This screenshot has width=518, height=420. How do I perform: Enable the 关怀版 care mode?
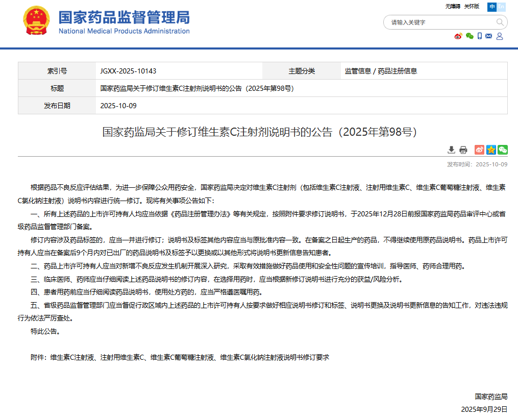point(472,7)
